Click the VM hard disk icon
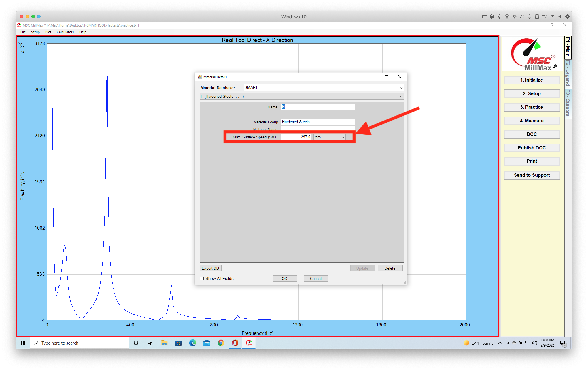This screenshot has width=588, height=370. (537, 17)
